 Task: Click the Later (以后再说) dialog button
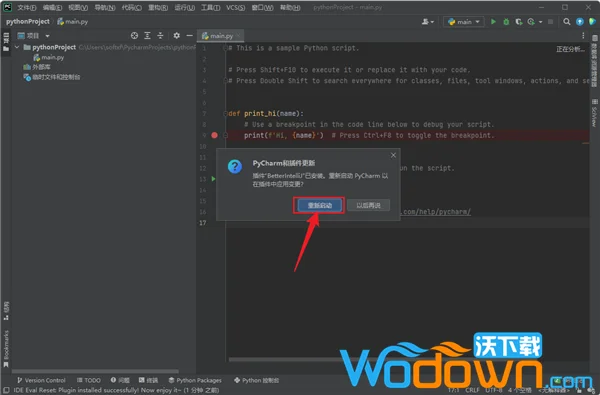coord(368,205)
